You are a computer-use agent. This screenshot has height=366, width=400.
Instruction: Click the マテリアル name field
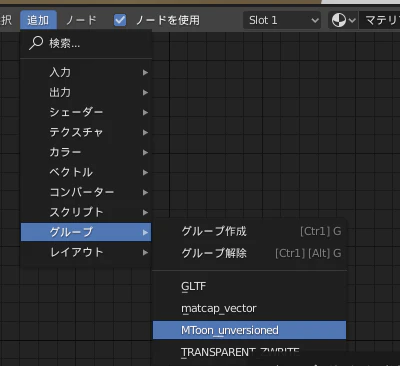(x=379, y=20)
